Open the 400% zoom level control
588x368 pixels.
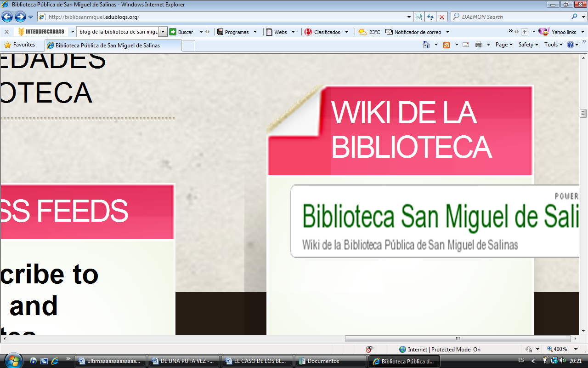pyautogui.click(x=557, y=349)
